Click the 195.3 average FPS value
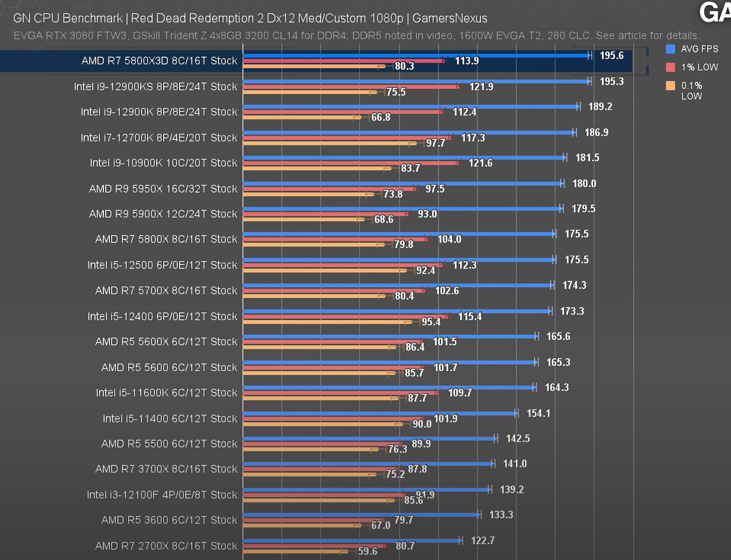 (612, 81)
